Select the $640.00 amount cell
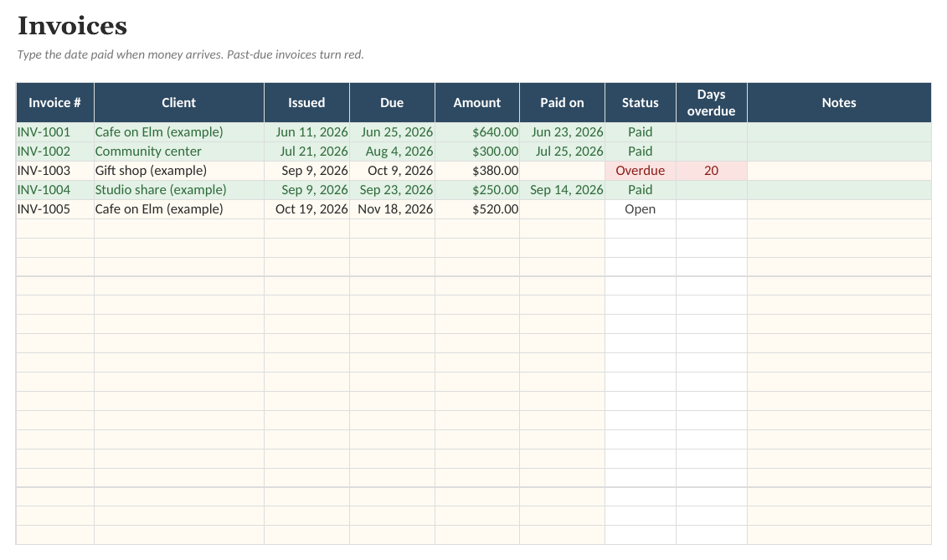 pyautogui.click(x=477, y=131)
